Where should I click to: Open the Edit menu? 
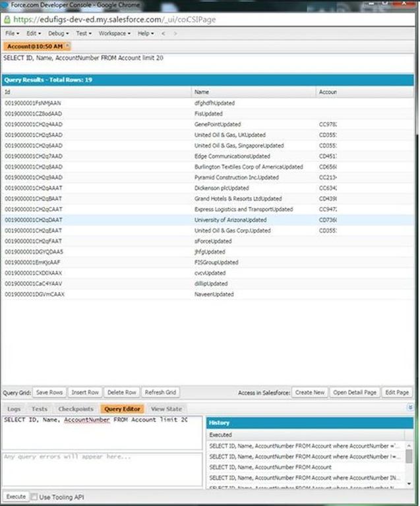(x=34, y=33)
